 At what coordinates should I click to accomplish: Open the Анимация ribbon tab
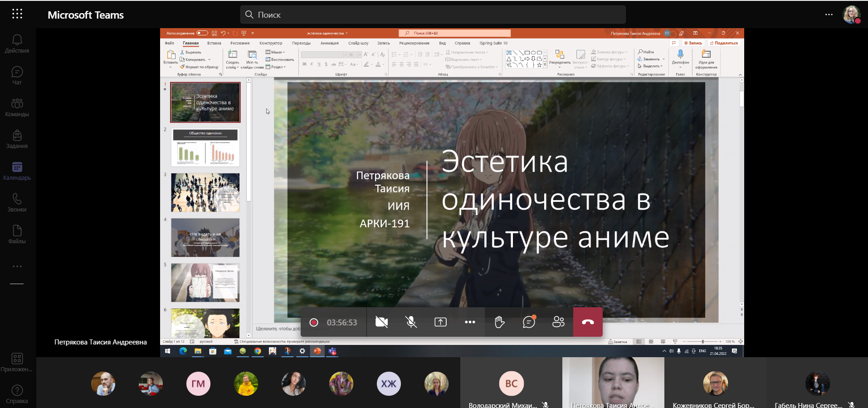pos(329,43)
